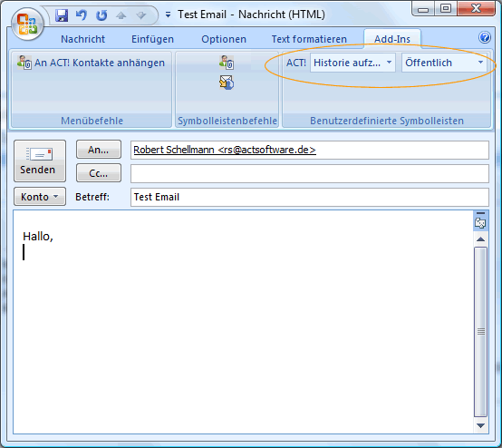Image resolution: width=502 pixels, height=448 pixels.
Task: Close the Test Email window
Action: pos(477,9)
